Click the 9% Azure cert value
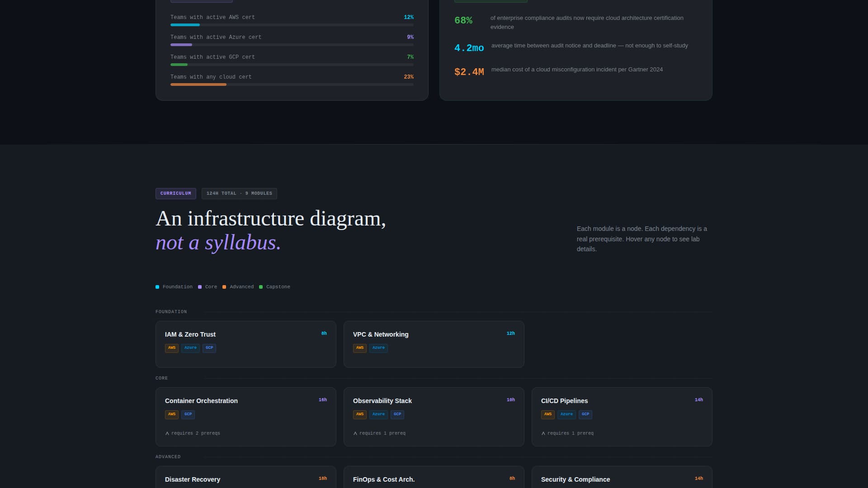Screen dimensions: 868x488 410,37
